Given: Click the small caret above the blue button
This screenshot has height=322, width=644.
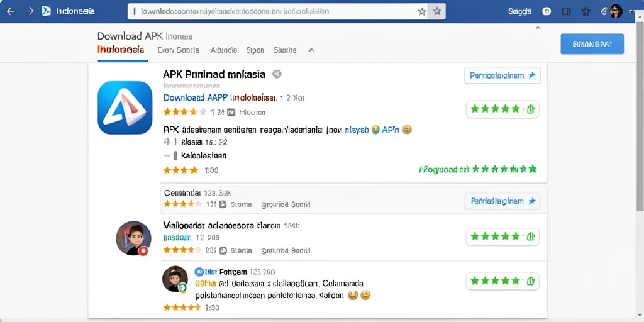Looking at the screenshot, I should [538, 28].
